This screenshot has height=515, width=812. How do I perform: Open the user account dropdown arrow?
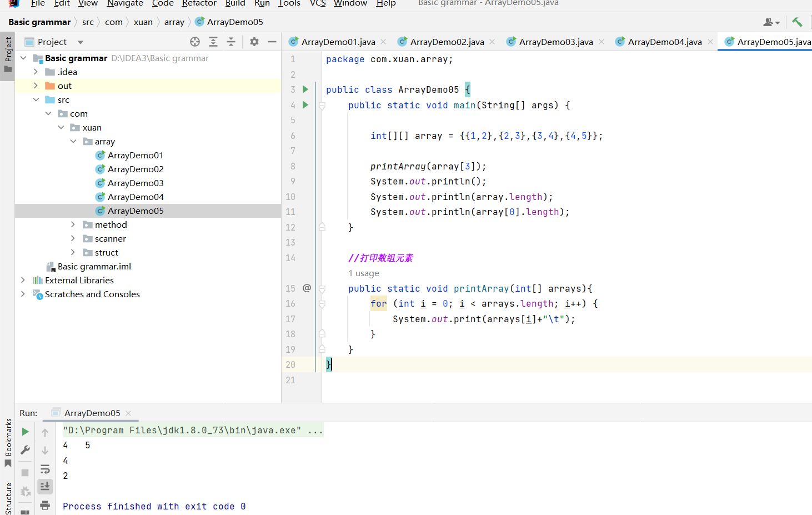[778, 23]
